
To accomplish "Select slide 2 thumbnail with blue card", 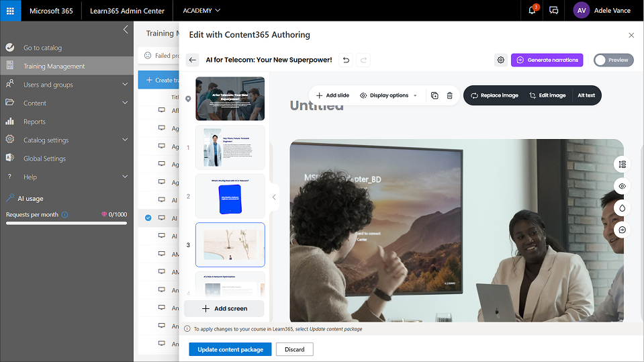I will click(230, 195).
